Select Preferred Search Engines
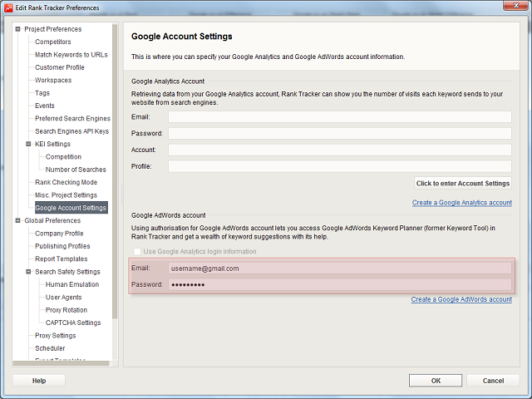The image size is (532, 399). [x=72, y=118]
